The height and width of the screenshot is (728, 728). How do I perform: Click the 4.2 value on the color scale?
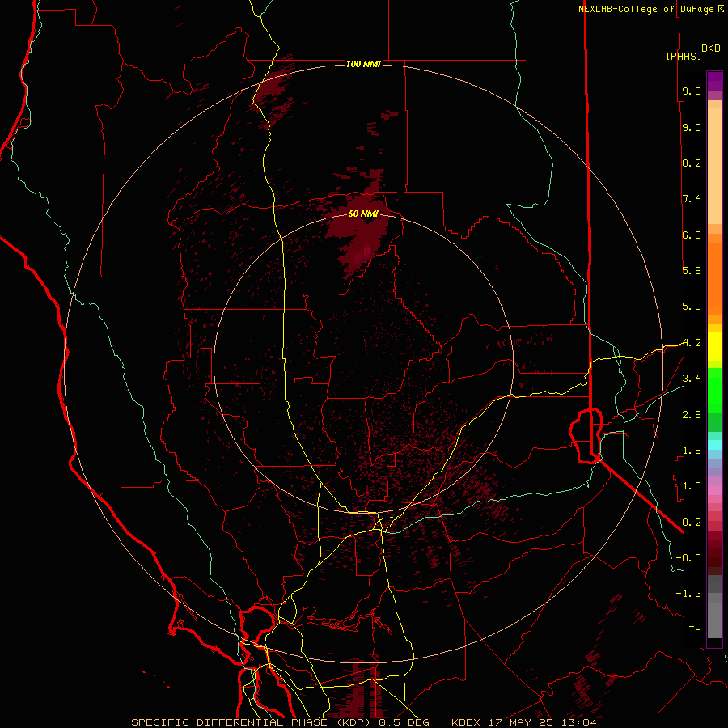692,343
